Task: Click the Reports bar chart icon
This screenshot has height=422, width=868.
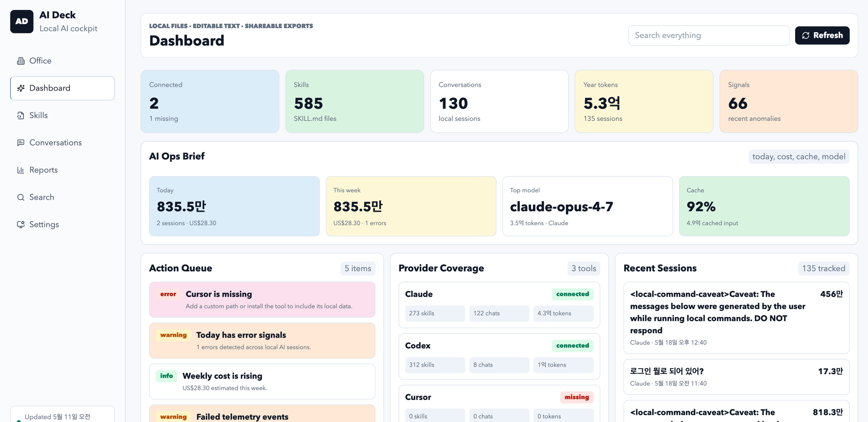Action: [20, 170]
